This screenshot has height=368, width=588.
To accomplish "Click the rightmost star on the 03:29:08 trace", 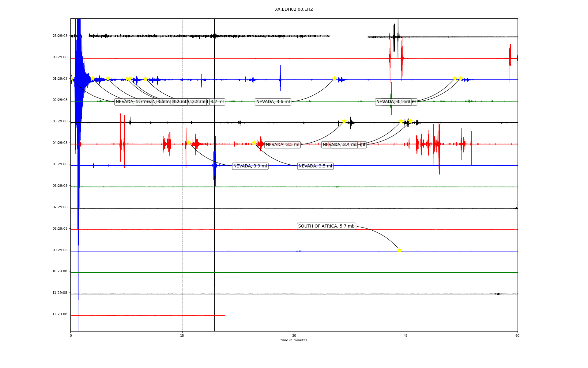I will coord(410,121).
